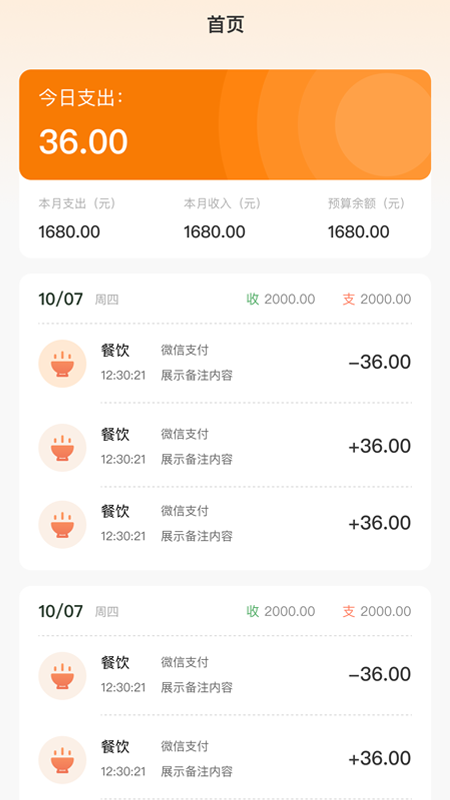Open the −36.00 amount in the first group
This screenshot has width=450, height=800.
380,362
